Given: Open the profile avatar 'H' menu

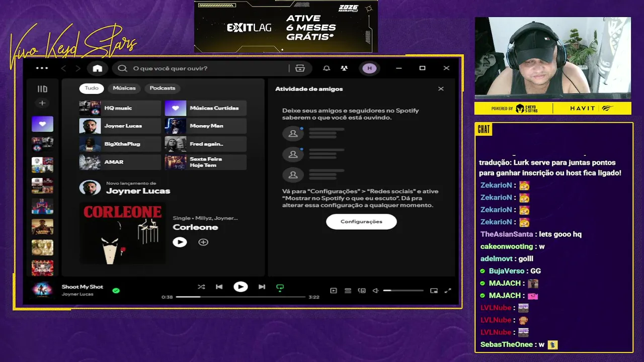Looking at the screenshot, I should [369, 68].
